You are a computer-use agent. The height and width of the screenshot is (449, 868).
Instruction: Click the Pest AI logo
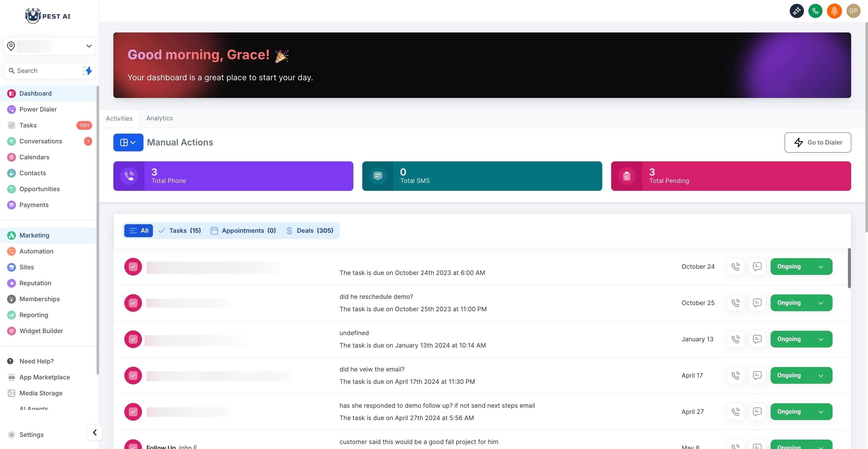(x=48, y=16)
